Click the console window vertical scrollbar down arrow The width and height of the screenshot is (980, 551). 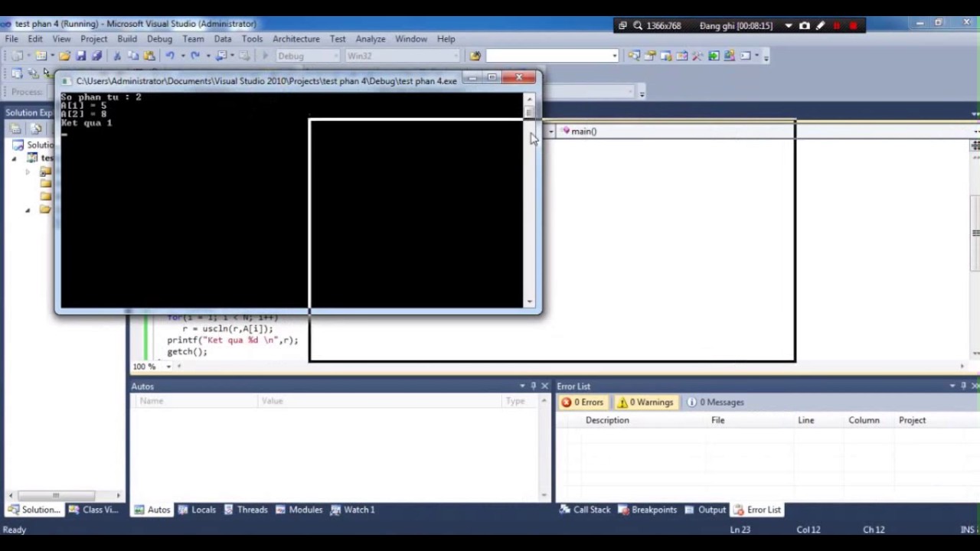[x=529, y=302]
